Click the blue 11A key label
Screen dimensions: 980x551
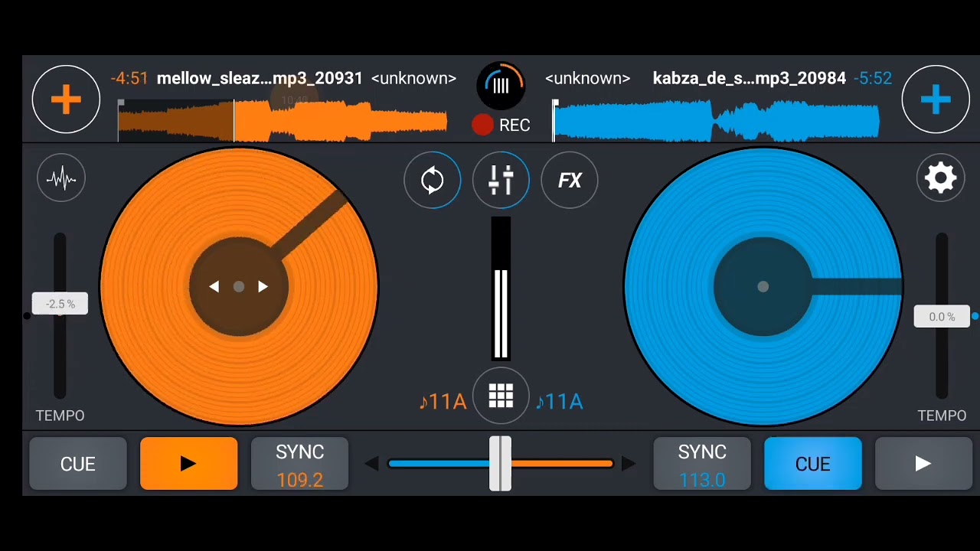(559, 402)
